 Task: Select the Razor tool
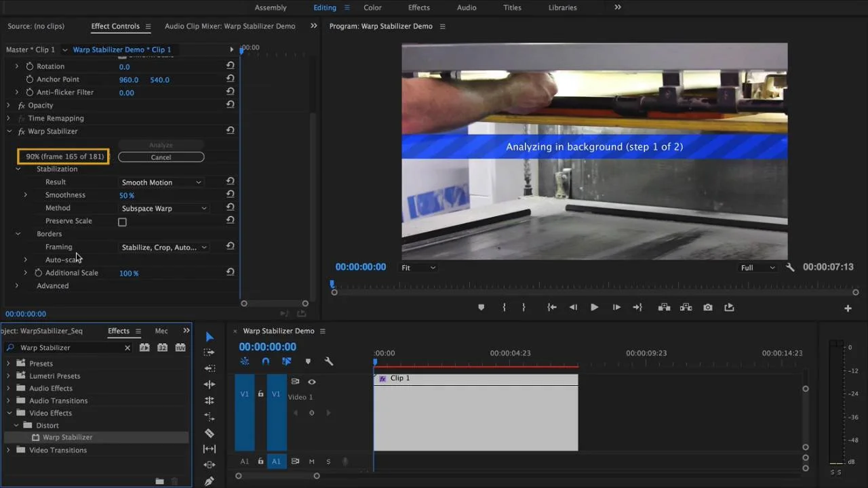point(210,433)
